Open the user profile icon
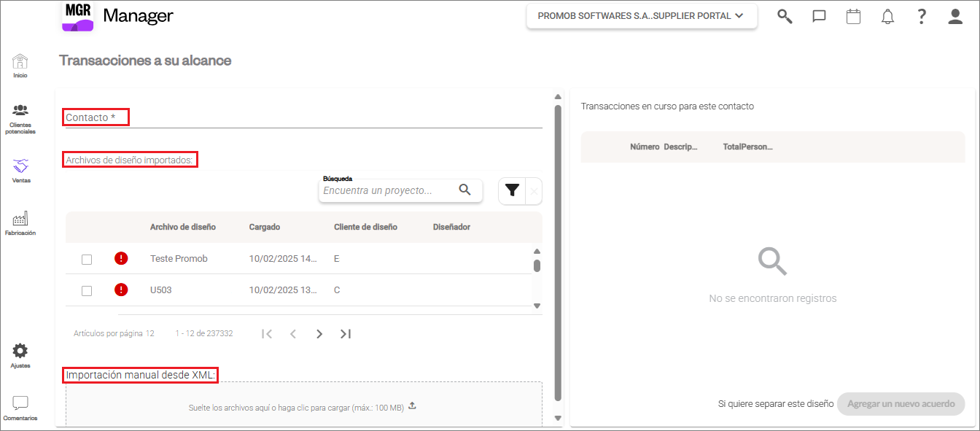 pyautogui.click(x=955, y=16)
